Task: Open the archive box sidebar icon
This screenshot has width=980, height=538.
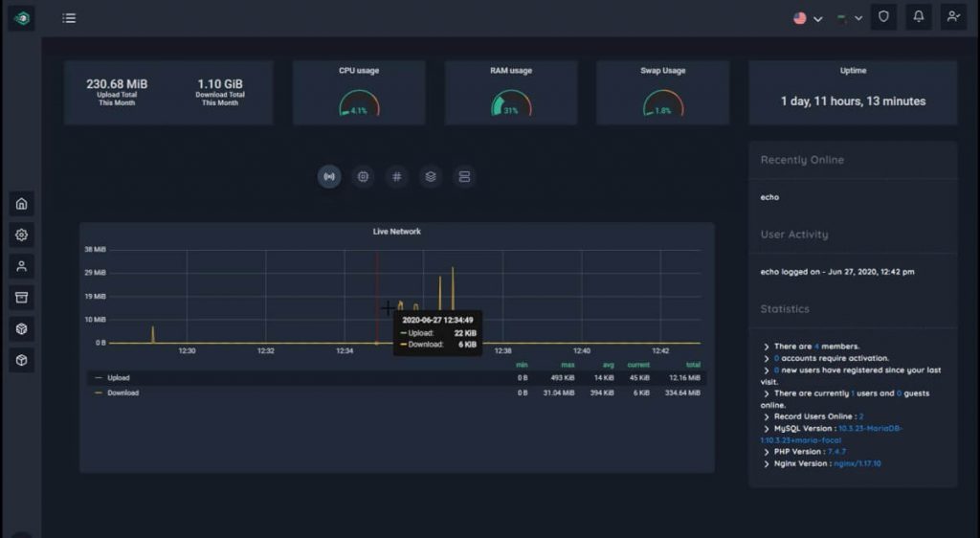Action: coord(21,298)
